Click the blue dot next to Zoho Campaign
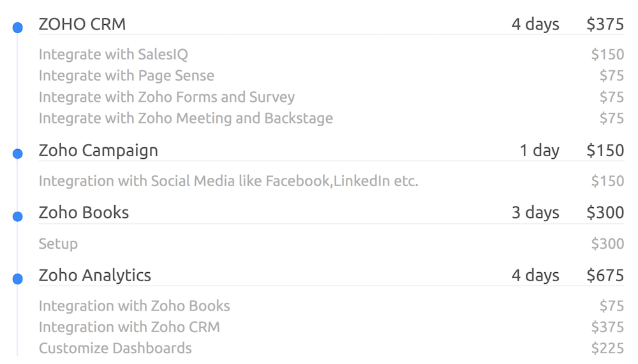The width and height of the screenshot is (638, 364). [x=18, y=154]
